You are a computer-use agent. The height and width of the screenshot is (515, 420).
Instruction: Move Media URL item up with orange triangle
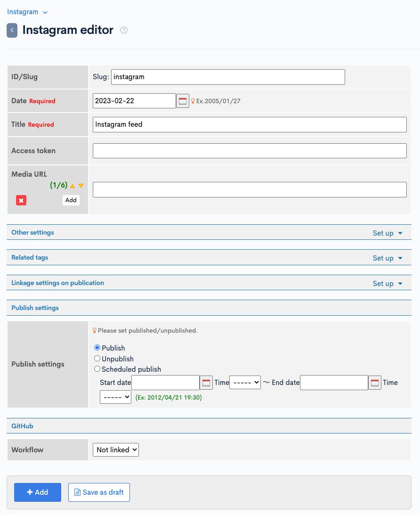(x=73, y=186)
